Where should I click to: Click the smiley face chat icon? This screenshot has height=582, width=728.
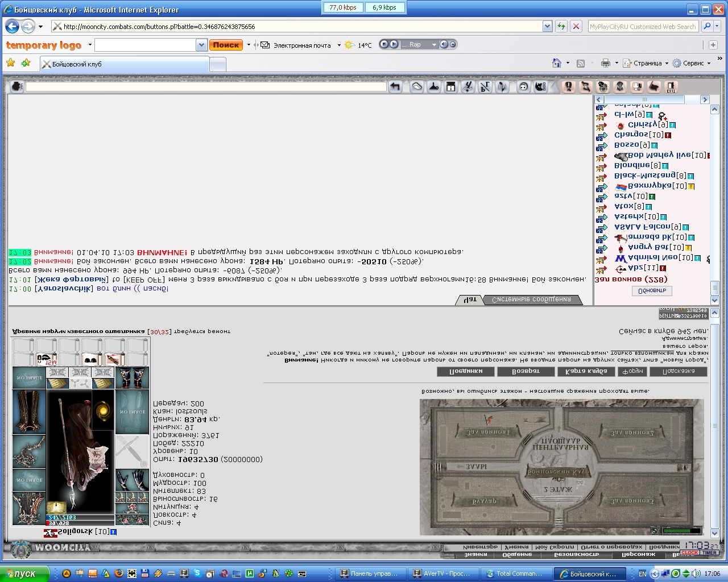pyautogui.click(x=523, y=86)
